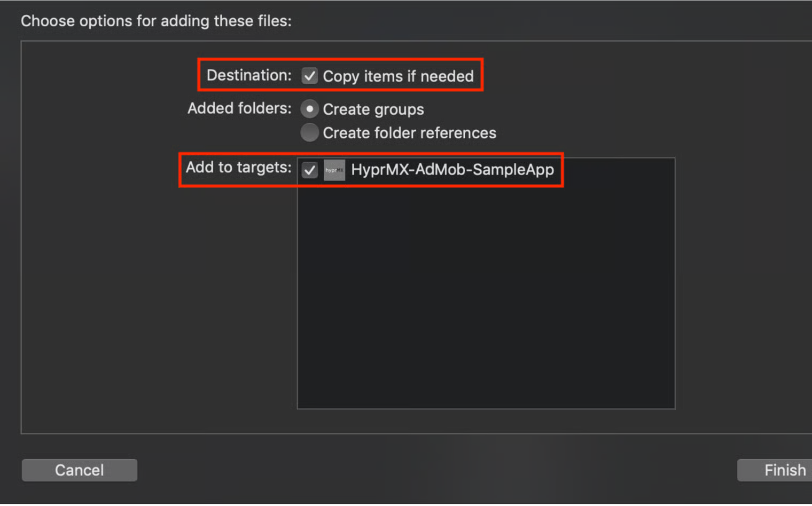The height and width of the screenshot is (506, 812).
Task: Select the Create folder references radio button
Action: tap(309, 132)
